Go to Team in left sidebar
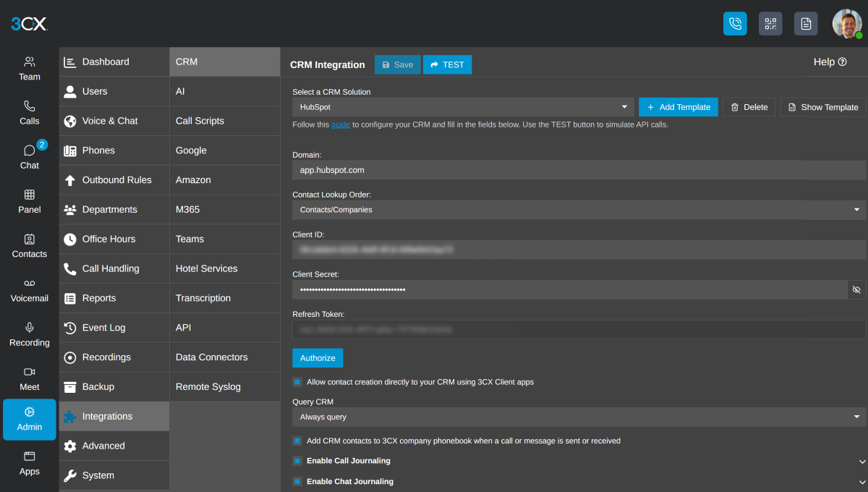The image size is (868, 492). point(30,69)
